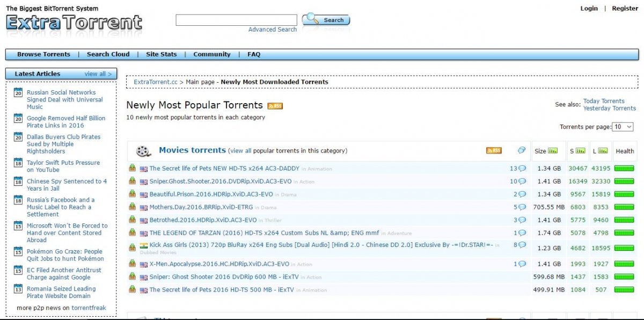Image resolution: width=644 pixels, height=320 pixels.
Task: Go to Site Stats
Action: (162, 54)
